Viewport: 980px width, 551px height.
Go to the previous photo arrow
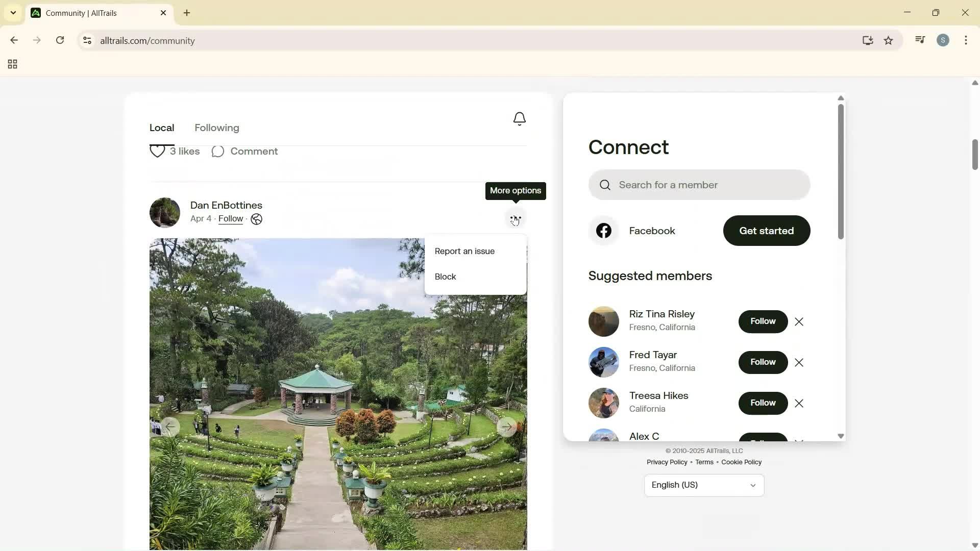pyautogui.click(x=170, y=427)
